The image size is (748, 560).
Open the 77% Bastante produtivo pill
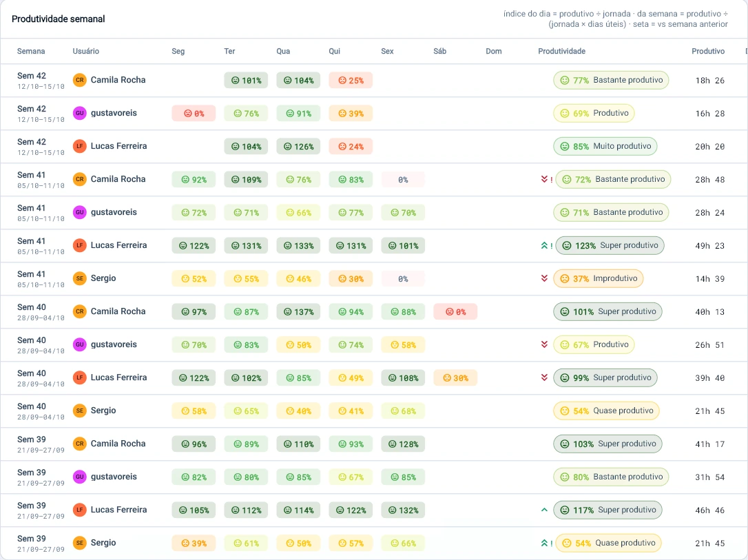tap(611, 80)
